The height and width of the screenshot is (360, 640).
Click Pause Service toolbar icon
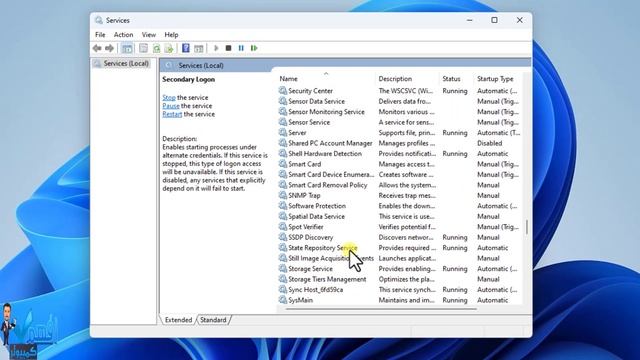click(241, 48)
